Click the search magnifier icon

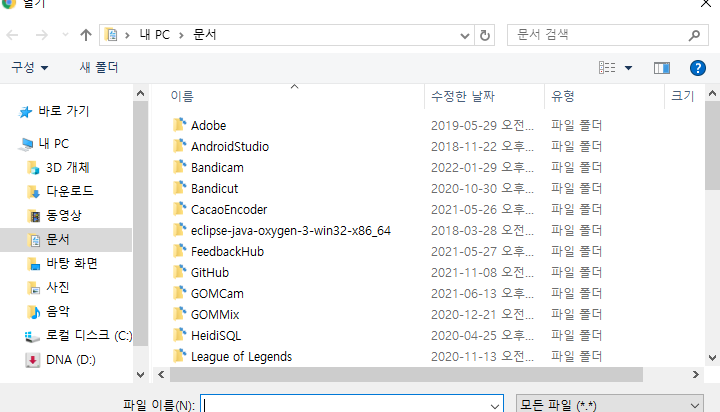click(x=695, y=35)
